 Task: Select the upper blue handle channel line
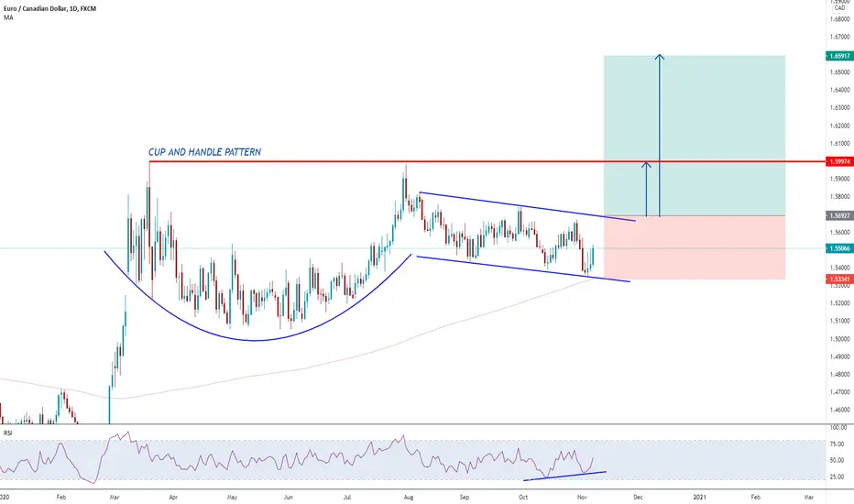[x=527, y=206]
